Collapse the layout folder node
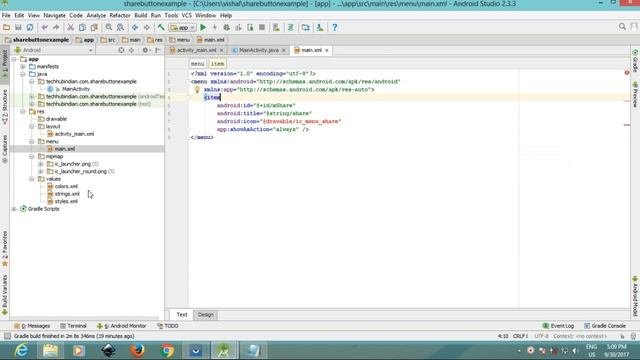Image resolution: width=640 pixels, height=360 pixels. pyautogui.click(x=32, y=127)
